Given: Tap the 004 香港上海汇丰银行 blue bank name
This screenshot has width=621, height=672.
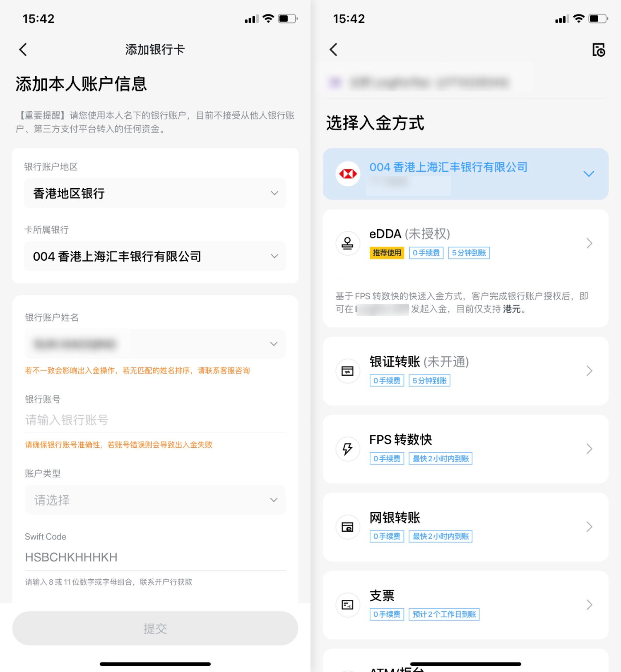Looking at the screenshot, I should click(x=448, y=167).
